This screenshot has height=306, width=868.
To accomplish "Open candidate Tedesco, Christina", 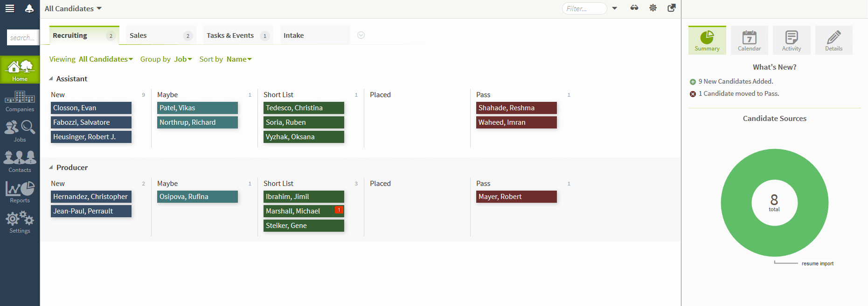I will pos(304,108).
